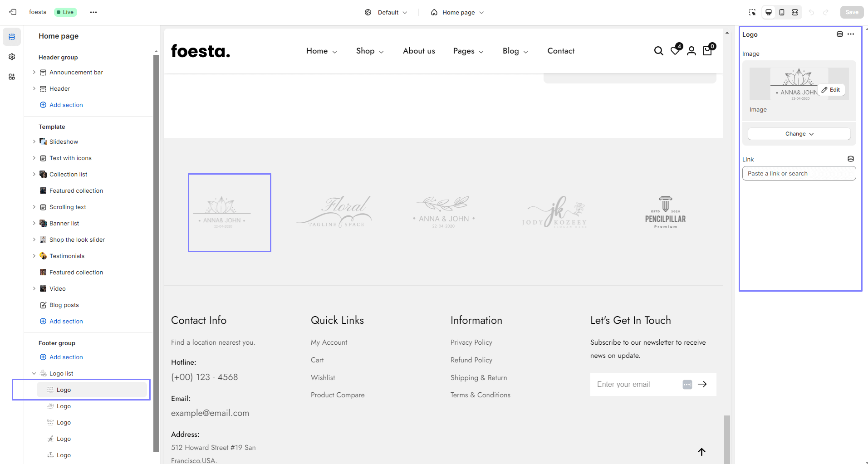Toggle the inspector selection tool
Screen dimensions: 868x464
pos(752,12)
